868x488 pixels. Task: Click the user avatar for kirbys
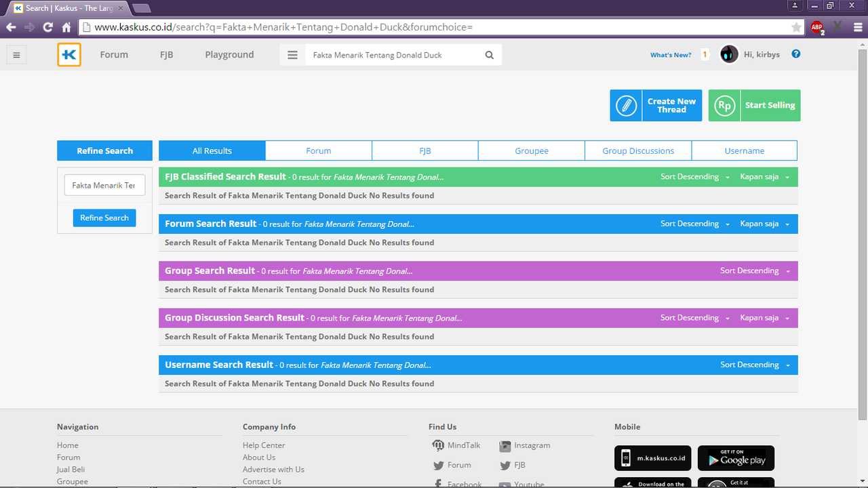tap(729, 54)
